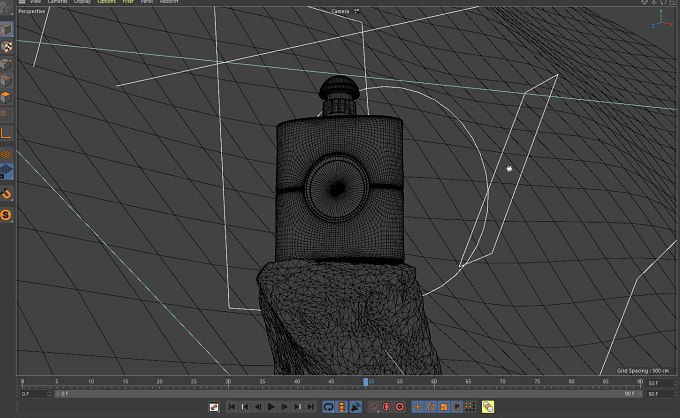Click the blue timeline playhead at frame 50
680x418 pixels.
click(x=366, y=382)
